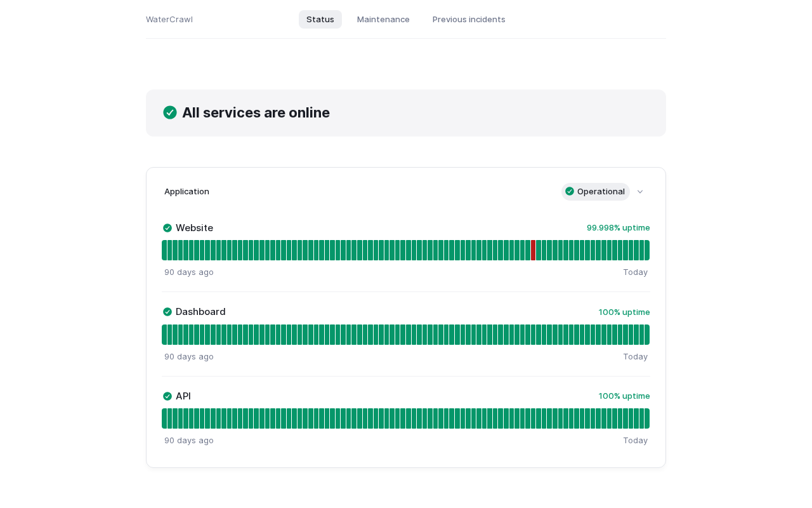Click the status check icon next to API

coord(167,396)
